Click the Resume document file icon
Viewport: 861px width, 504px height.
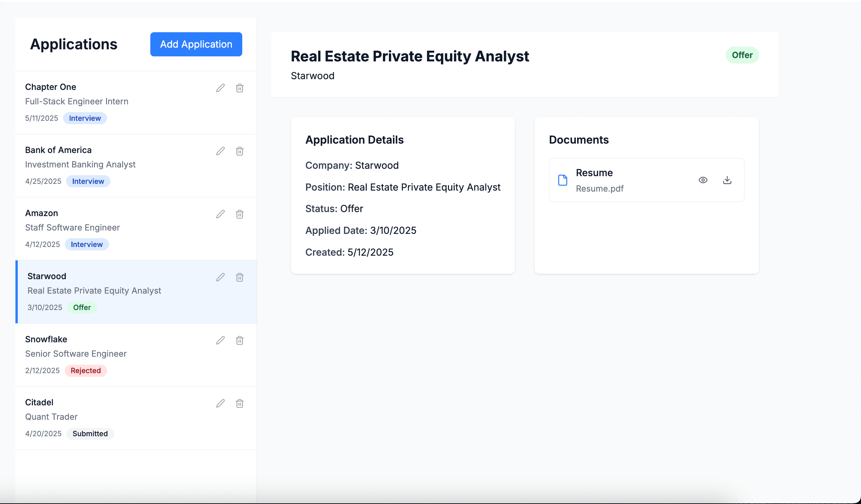click(562, 180)
